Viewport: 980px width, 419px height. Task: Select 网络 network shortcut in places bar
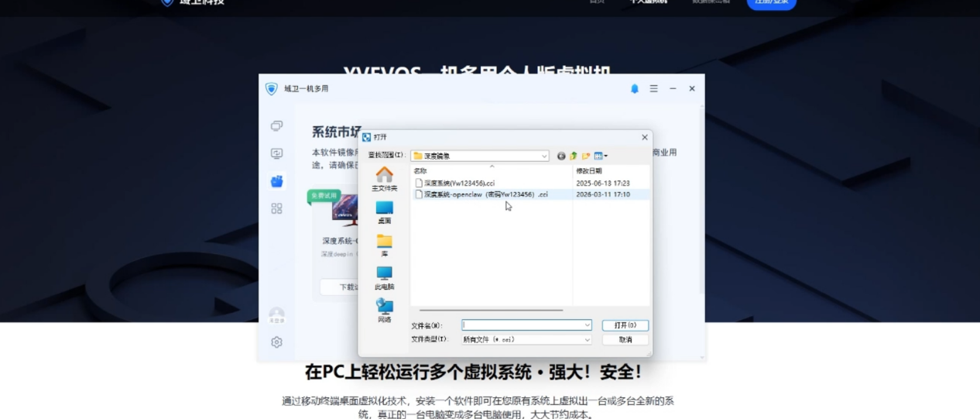[384, 311]
